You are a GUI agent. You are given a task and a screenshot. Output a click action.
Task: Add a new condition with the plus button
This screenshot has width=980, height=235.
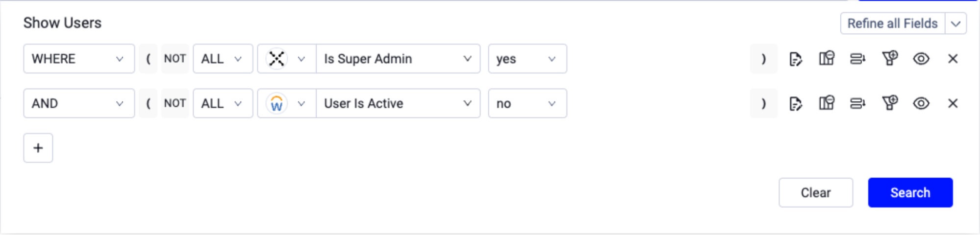(x=38, y=148)
